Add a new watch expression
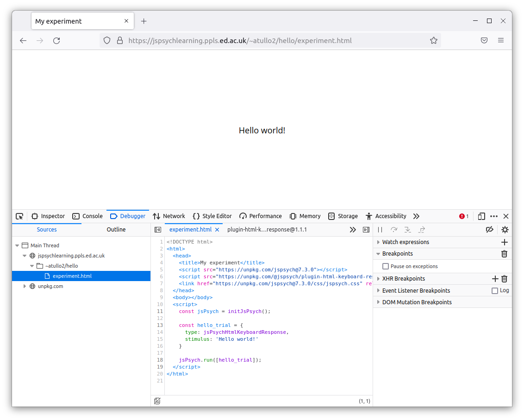The image size is (524, 420). coord(505,242)
